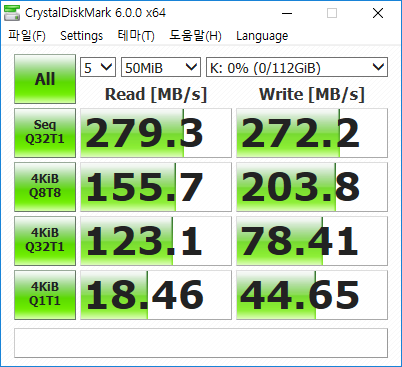Open the 도움말(H) menu
The height and width of the screenshot is (367, 402).
(195, 36)
